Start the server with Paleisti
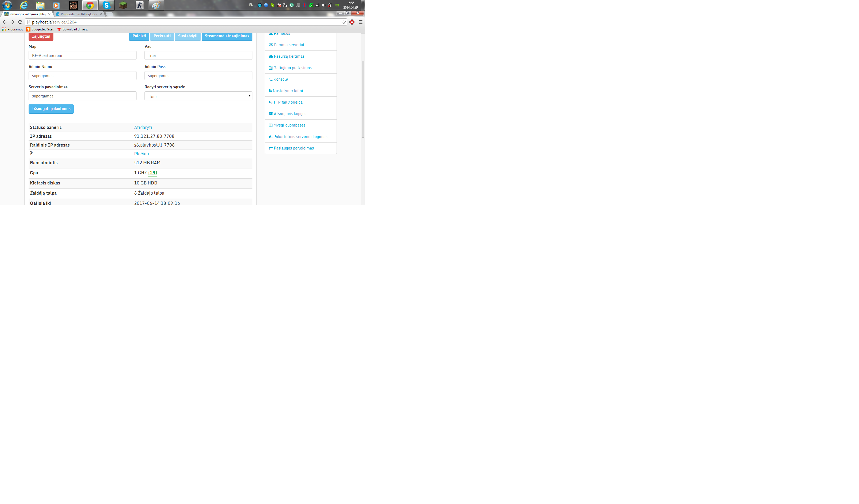The width and height of the screenshot is (859, 504). coord(139,37)
